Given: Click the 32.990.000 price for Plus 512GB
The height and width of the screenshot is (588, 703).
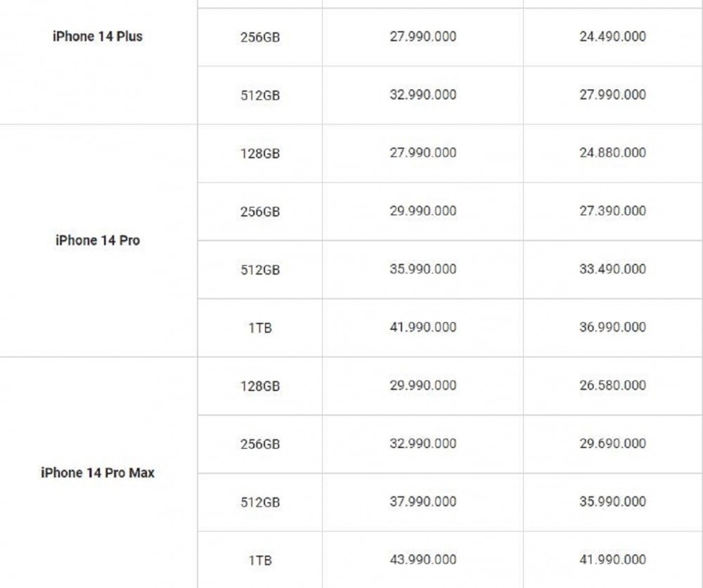Looking at the screenshot, I should click(x=423, y=95).
